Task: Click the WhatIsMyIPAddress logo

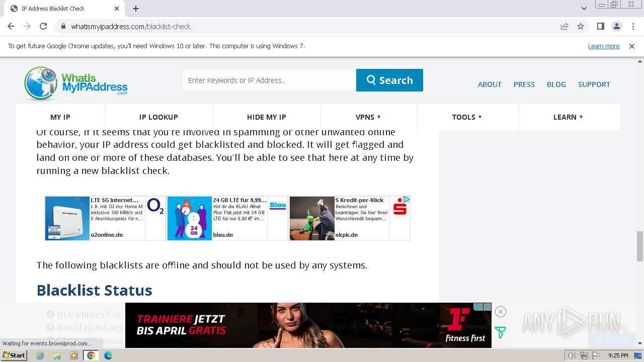Action: (76, 83)
